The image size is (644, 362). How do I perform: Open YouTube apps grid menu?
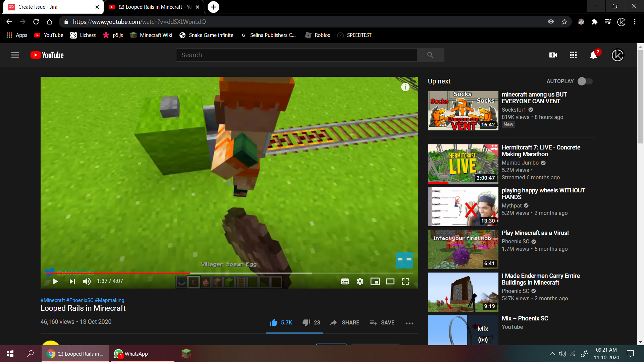click(x=573, y=55)
